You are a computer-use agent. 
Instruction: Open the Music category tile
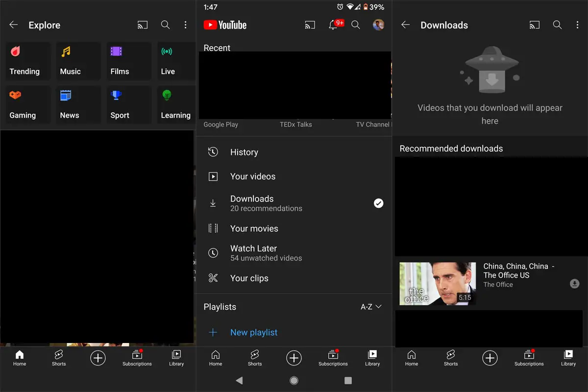(78, 61)
